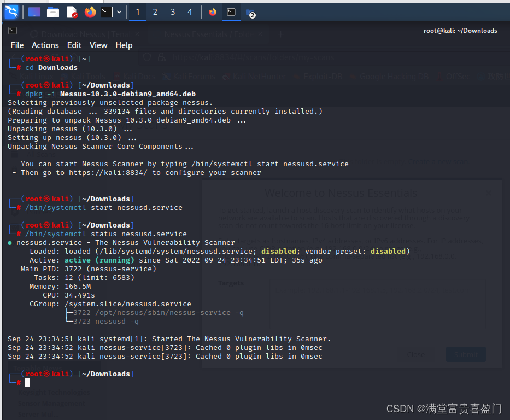Click '3723 nessusd -q' process line

(106, 322)
